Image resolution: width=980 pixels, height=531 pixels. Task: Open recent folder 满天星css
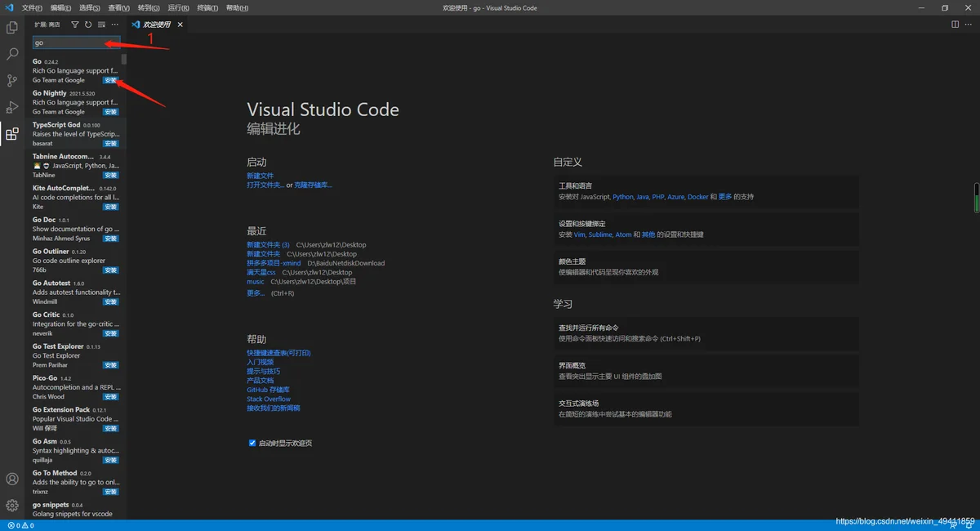point(261,272)
